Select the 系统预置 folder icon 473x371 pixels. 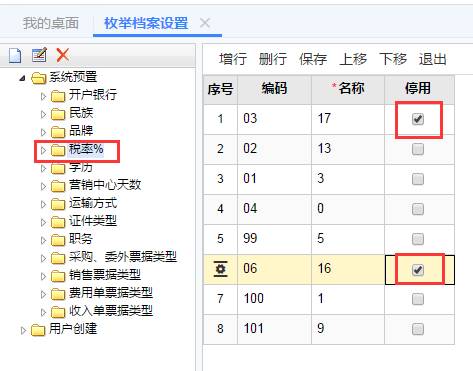pyautogui.click(x=38, y=78)
